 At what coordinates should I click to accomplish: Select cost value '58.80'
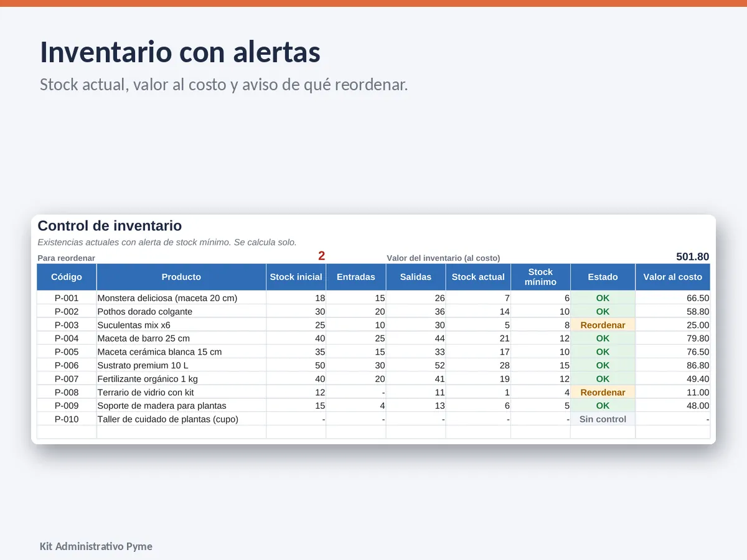(698, 312)
